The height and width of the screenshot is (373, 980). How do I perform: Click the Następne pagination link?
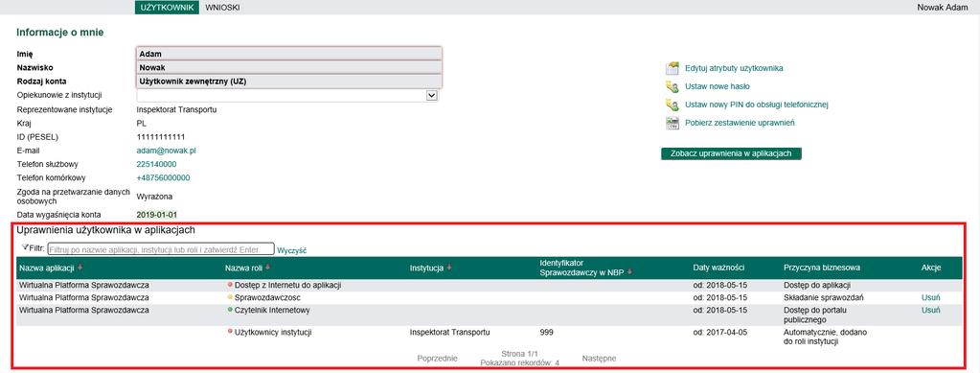click(x=599, y=359)
